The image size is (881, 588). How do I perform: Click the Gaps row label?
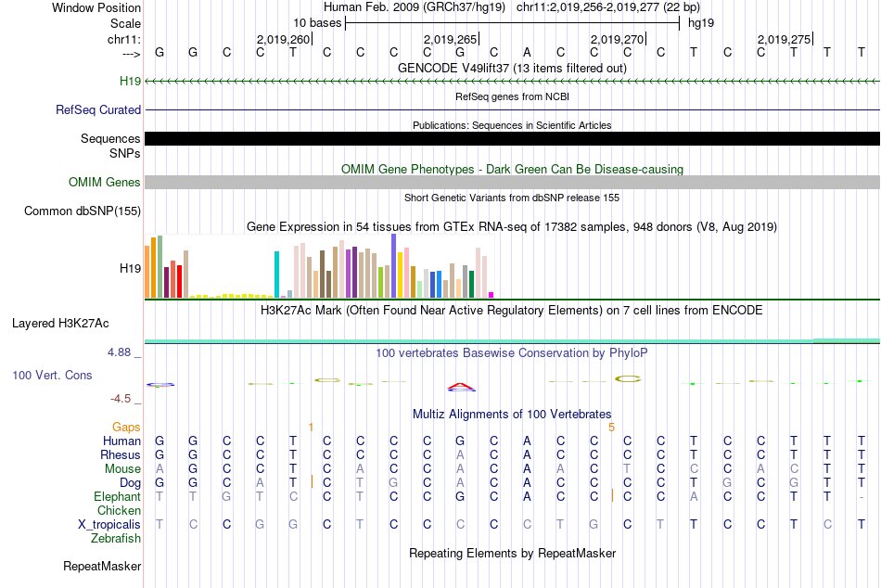126,428
